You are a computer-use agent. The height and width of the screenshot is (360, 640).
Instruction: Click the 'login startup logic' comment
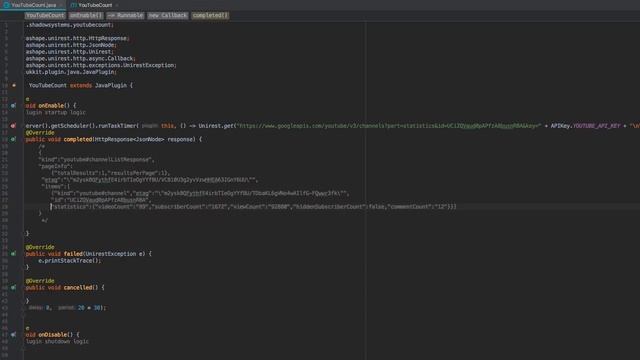click(56, 112)
